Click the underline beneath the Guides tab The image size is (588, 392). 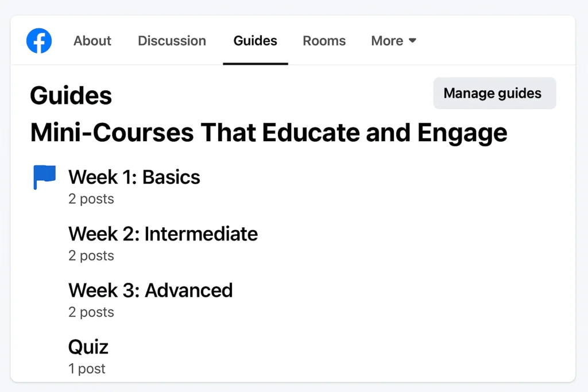[x=255, y=64]
